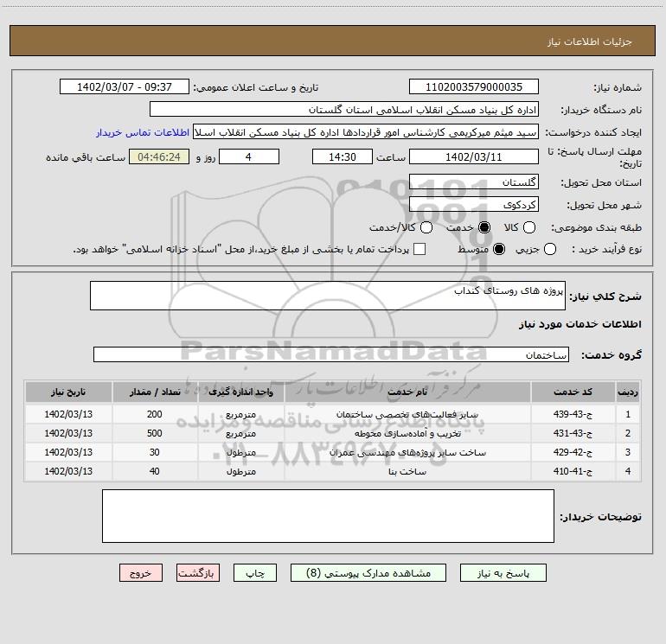Click the delivery province field گلستان
666x644 pixels.
[474, 182]
